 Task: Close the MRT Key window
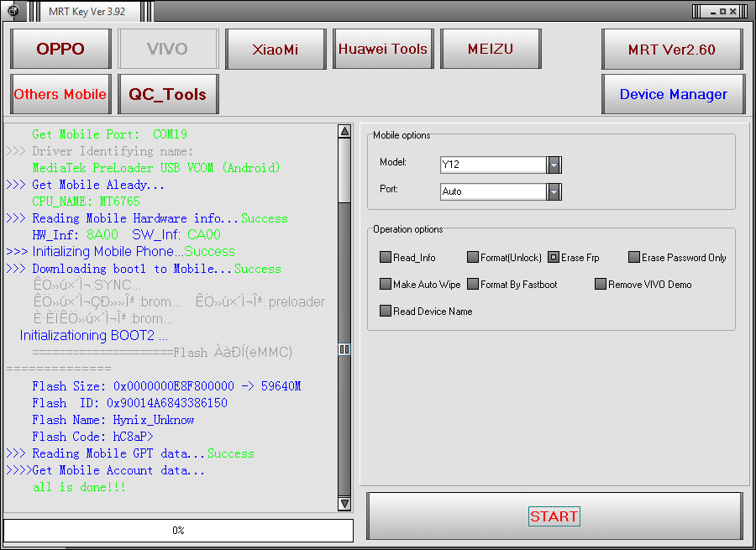(x=732, y=12)
